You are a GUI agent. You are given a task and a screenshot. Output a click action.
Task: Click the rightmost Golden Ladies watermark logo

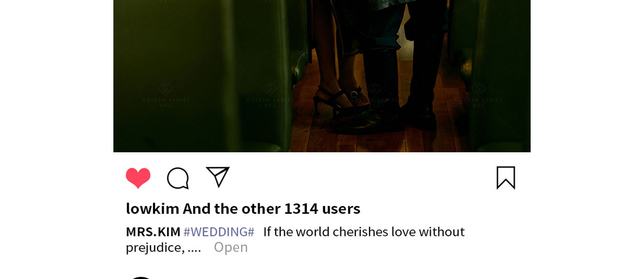[478, 95]
